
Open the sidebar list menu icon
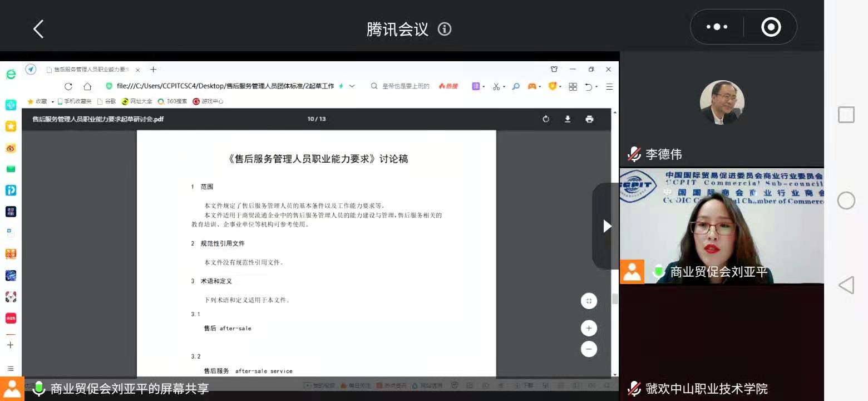[10, 368]
